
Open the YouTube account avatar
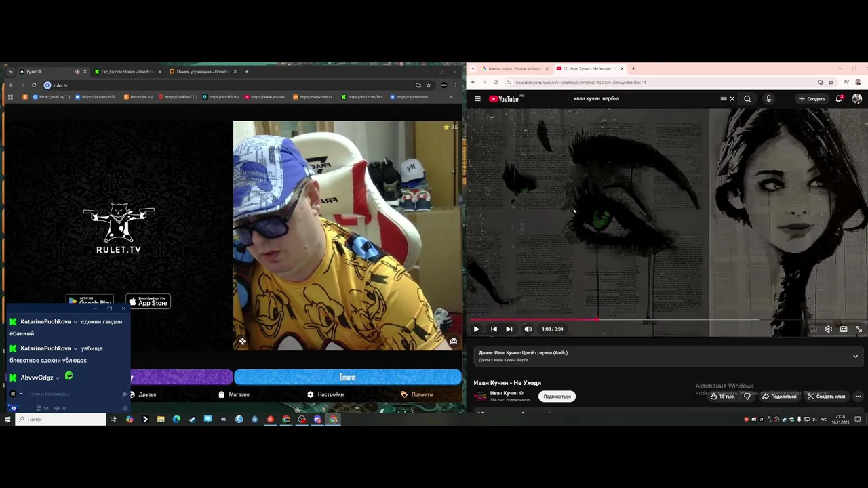tap(856, 99)
